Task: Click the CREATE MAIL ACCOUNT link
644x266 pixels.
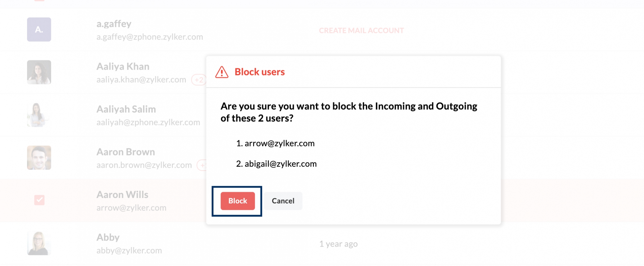Action: pyautogui.click(x=361, y=31)
